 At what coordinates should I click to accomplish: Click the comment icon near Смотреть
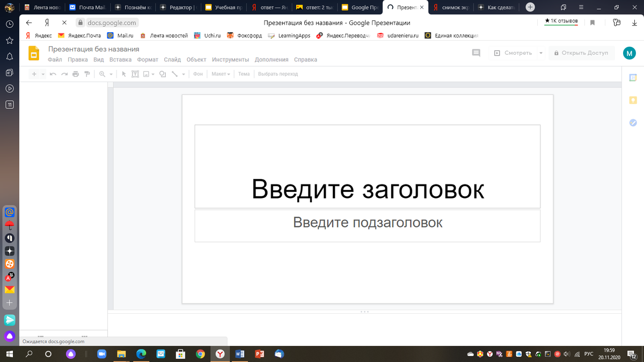(476, 53)
